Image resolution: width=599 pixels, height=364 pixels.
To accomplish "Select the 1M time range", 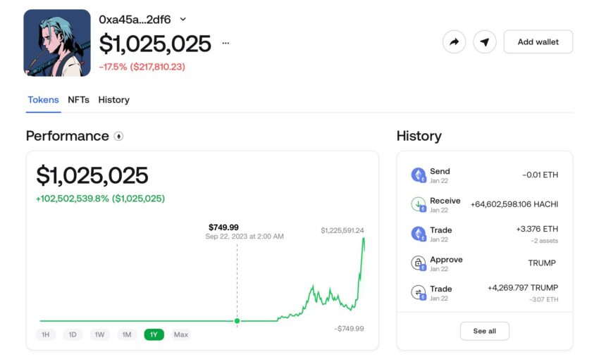I will pyautogui.click(x=127, y=334).
